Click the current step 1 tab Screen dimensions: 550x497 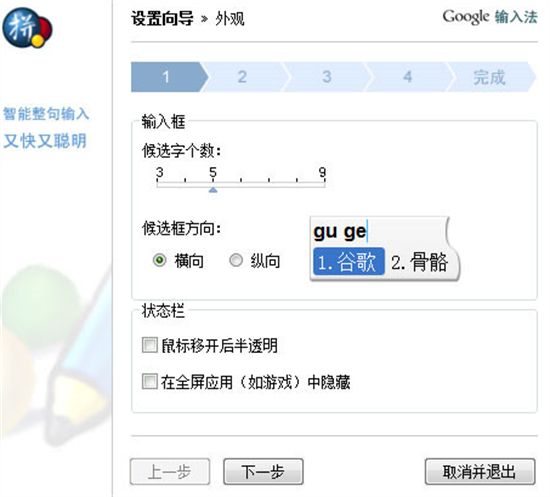(167, 77)
